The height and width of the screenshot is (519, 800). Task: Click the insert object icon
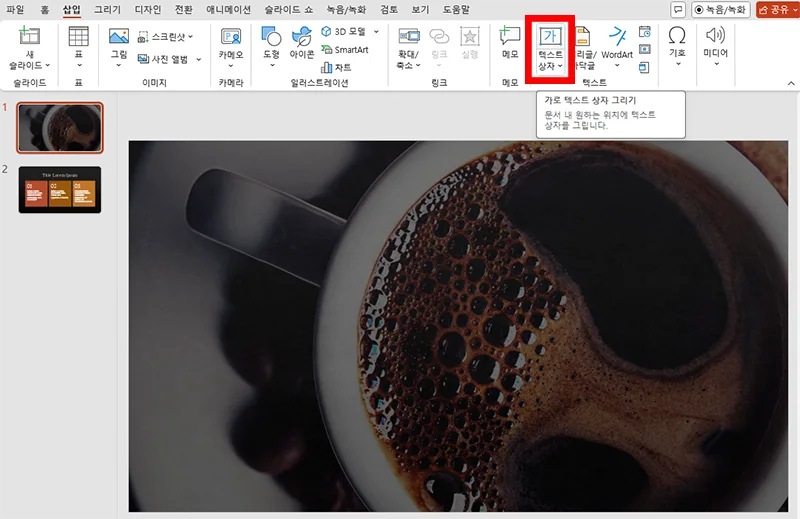(644, 67)
